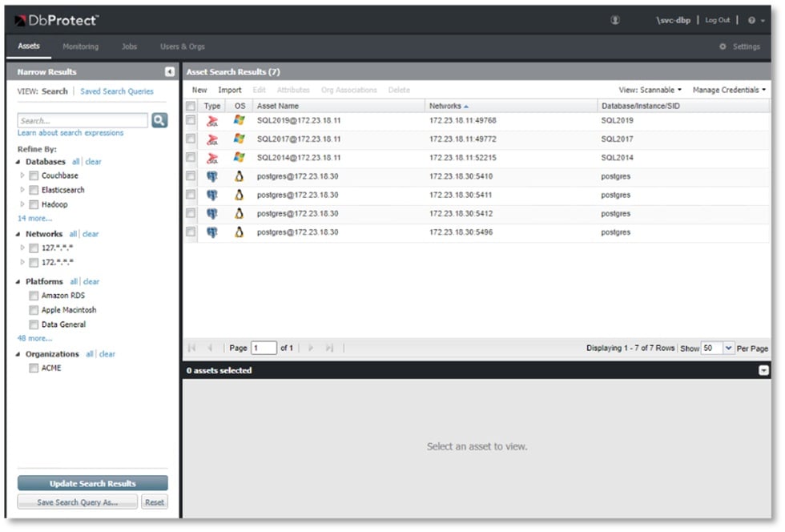This screenshot has width=785, height=532.
Task: Click into the Search text field
Action: pyautogui.click(x=83, y=121)
